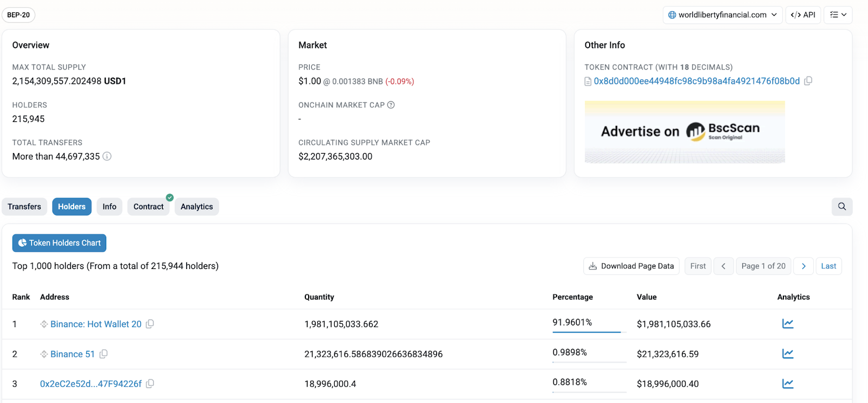Open the Token Holders Chart
The height and width of the screenshot is (403, 868).
click(x=59, y=243)
